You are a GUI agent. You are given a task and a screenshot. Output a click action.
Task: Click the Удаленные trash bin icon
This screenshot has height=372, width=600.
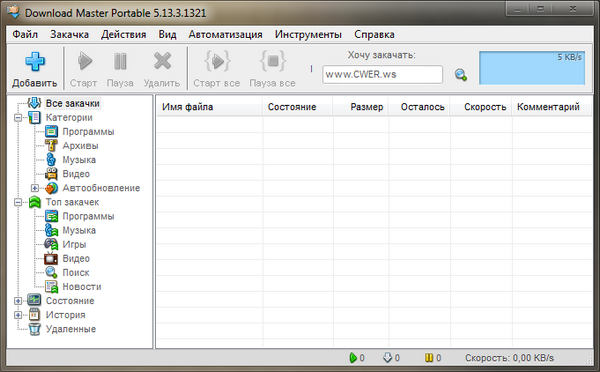pos(34,329)
